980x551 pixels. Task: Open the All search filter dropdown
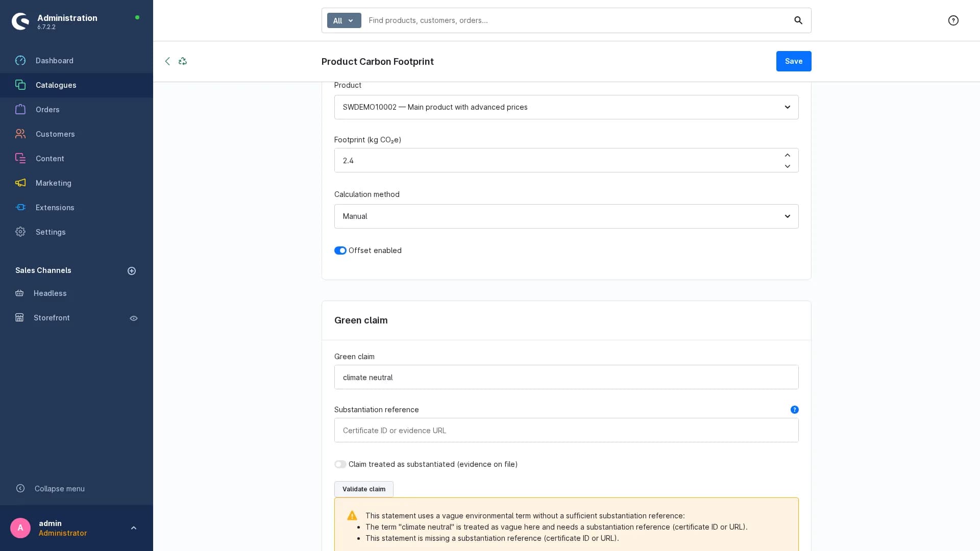coord(344,20)
